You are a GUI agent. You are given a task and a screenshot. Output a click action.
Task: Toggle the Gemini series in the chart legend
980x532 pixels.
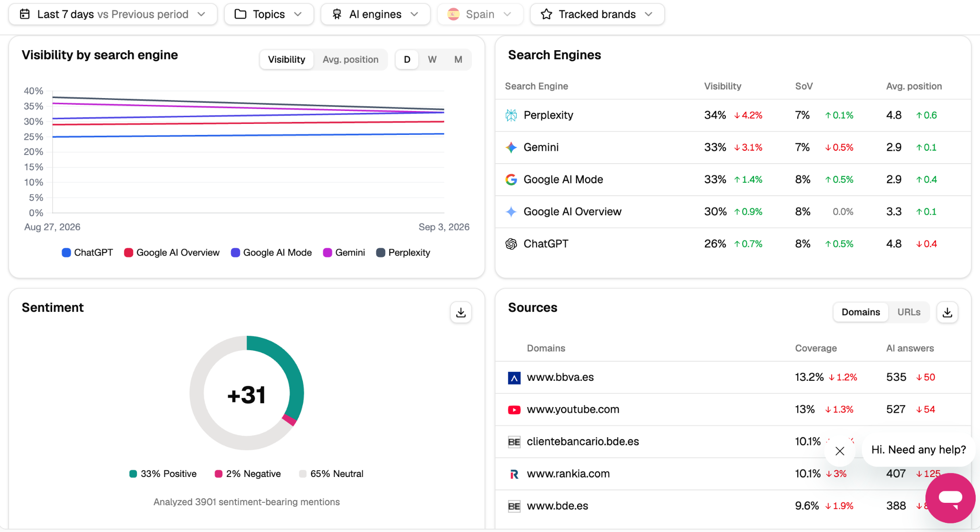pos(344,253)
